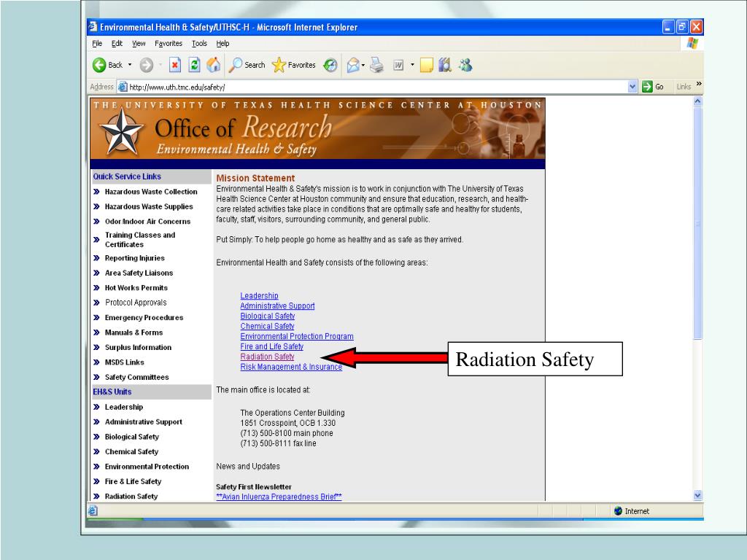The width and height of the screenshot is (747, 560).
Task: Click the IE title bar icon
Action: coord(93,27)
